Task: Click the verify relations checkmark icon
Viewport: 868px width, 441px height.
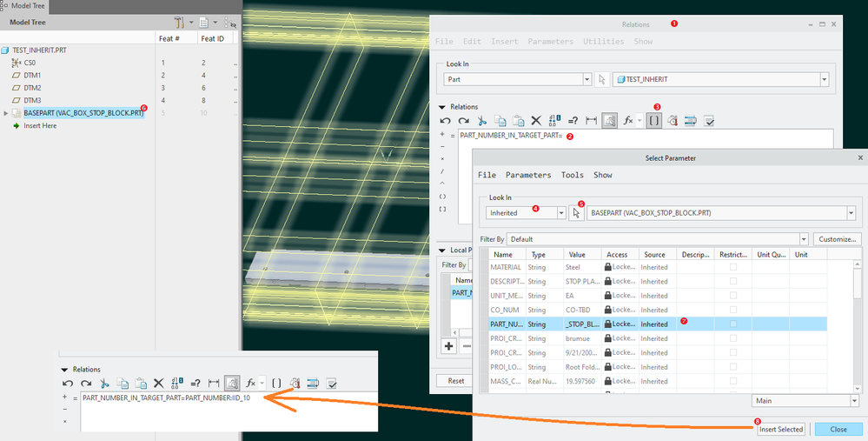Action: click(708, 121)
